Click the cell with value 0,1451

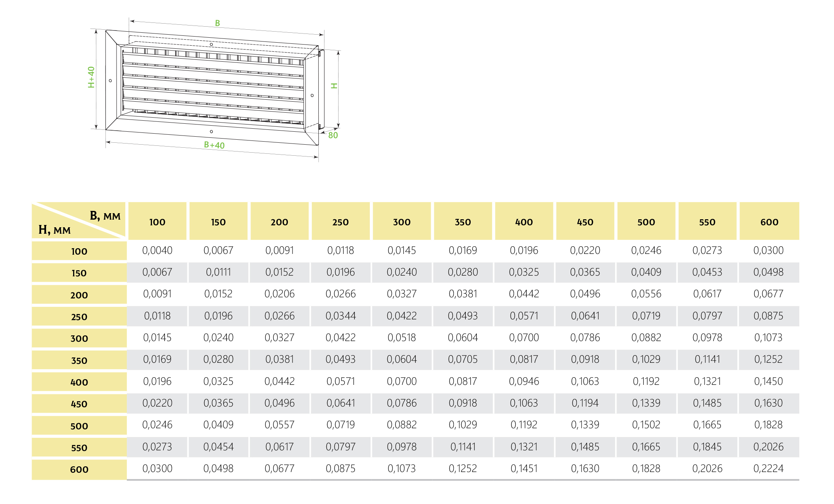pyautogui.click(x=524, y=469)
